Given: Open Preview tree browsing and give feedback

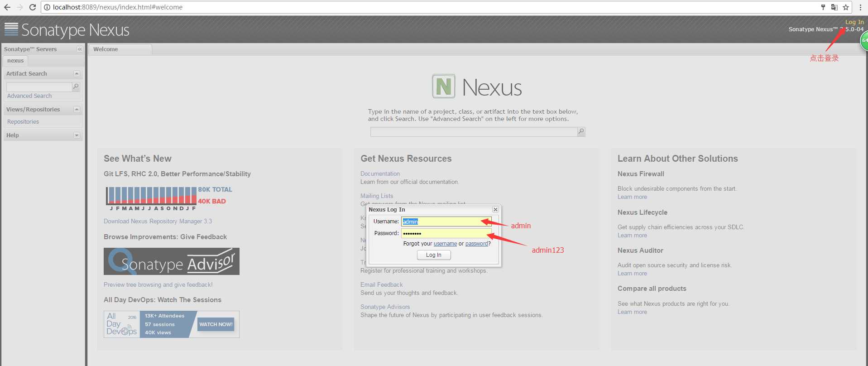Looking at the screenshot, I should click(x=158, y=285).
